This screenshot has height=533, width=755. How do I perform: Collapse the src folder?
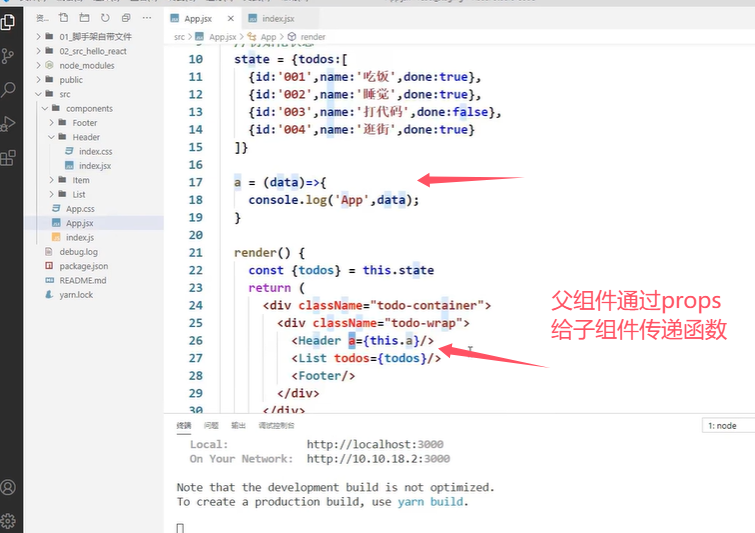point(65,94)
